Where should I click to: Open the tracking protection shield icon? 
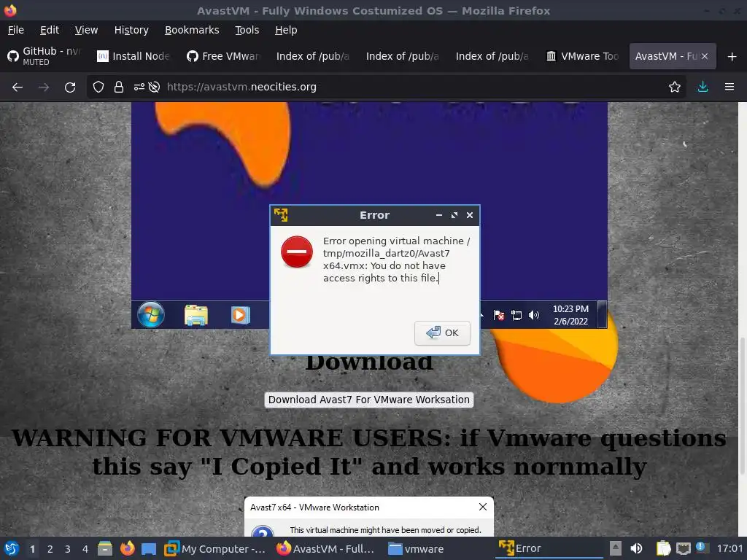[x=98, y=87]
